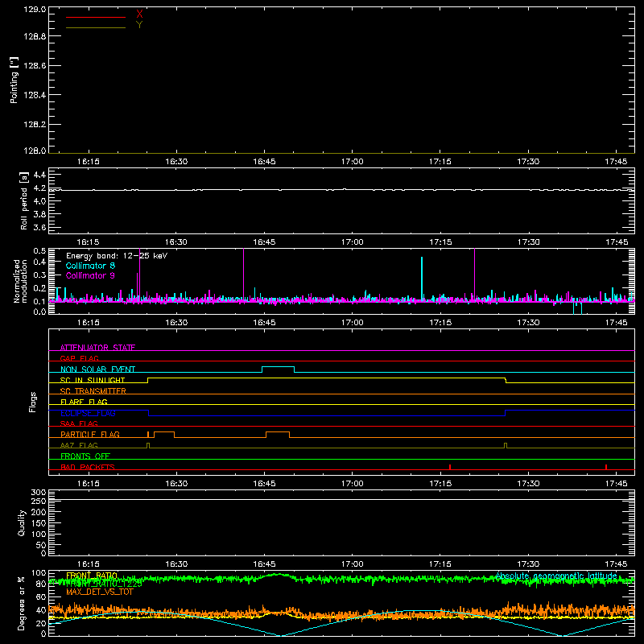The image size is (644, 644).
Task: Select "Energy band: 12-25 keV" text
Action: (117, 256)
